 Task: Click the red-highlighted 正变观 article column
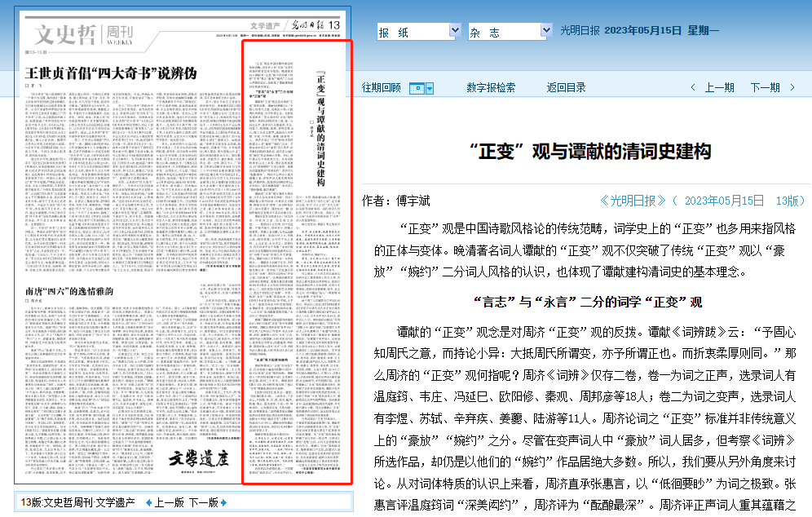coord(298,261)
